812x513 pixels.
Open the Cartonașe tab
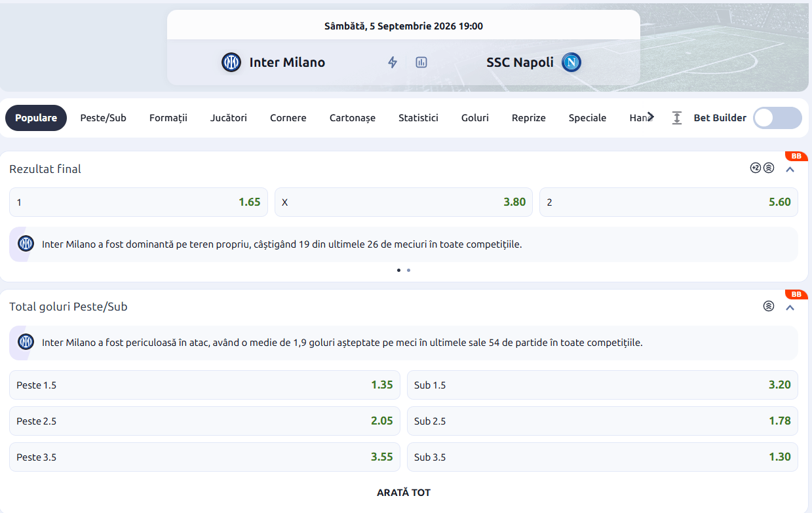click(x=353, y=118)
